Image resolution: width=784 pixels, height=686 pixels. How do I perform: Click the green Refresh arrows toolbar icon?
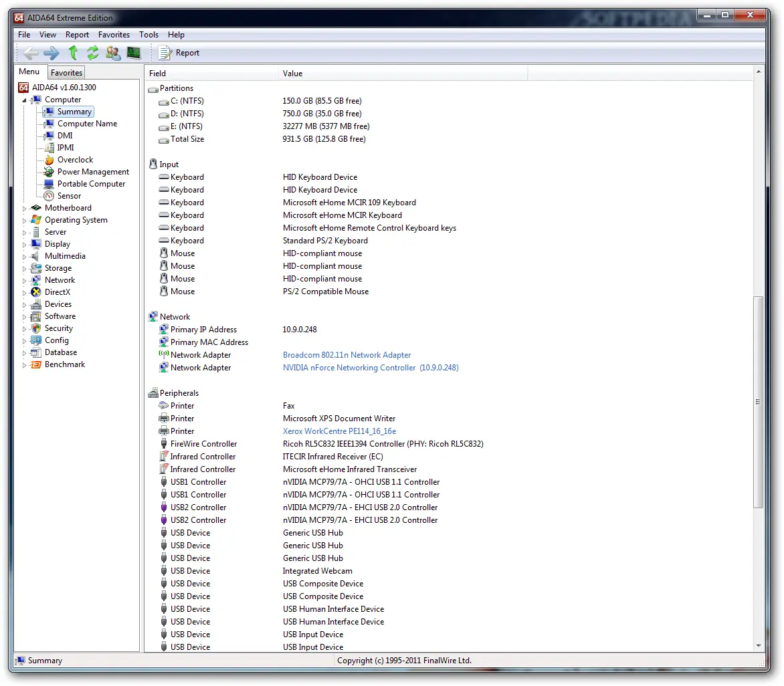[x=93, y=53]
